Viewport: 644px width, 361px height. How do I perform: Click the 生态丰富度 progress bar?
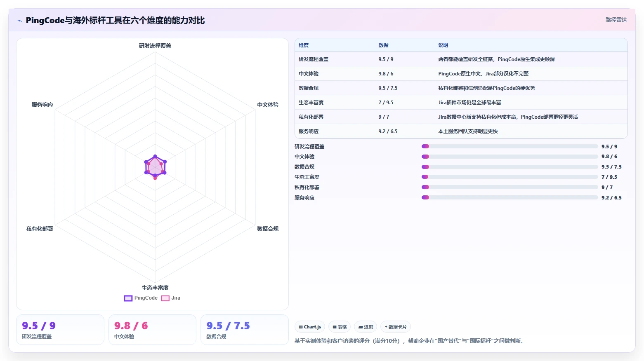pos(510,177)
